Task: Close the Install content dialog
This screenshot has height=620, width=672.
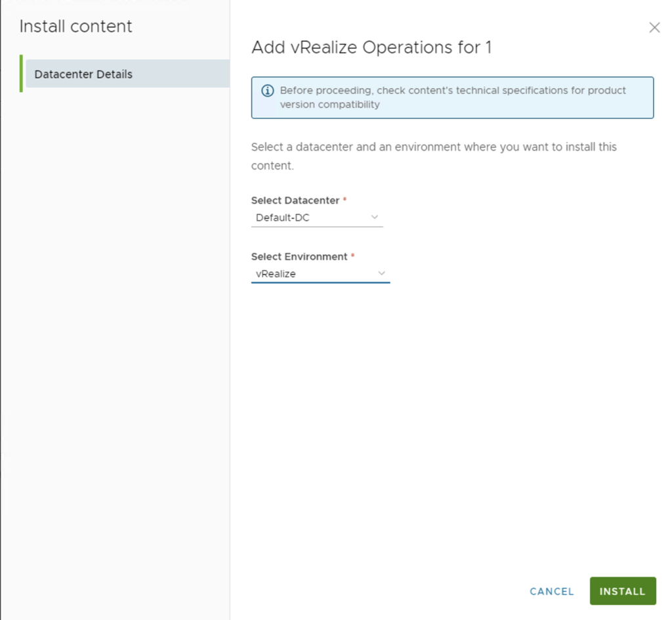Action: pos(654,28)
